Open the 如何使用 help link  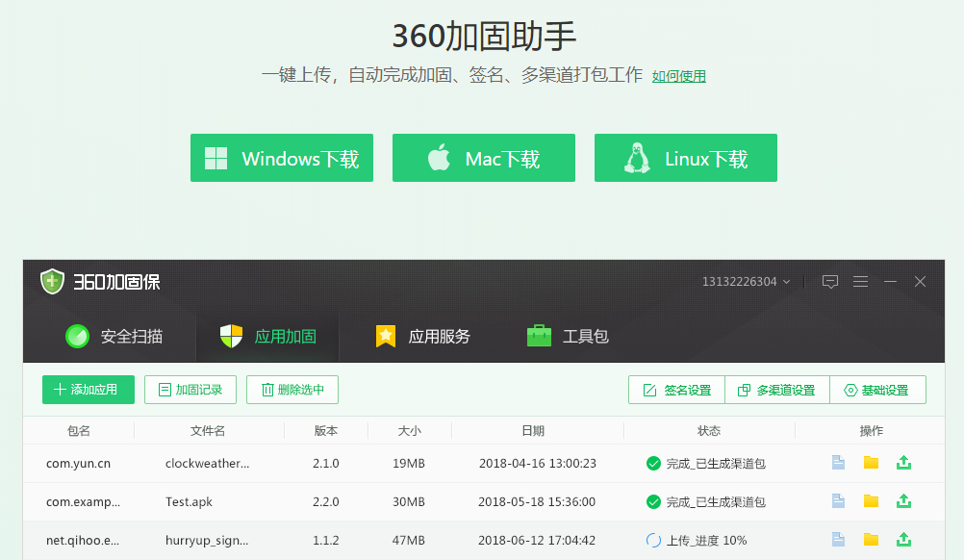click(678, 76)
